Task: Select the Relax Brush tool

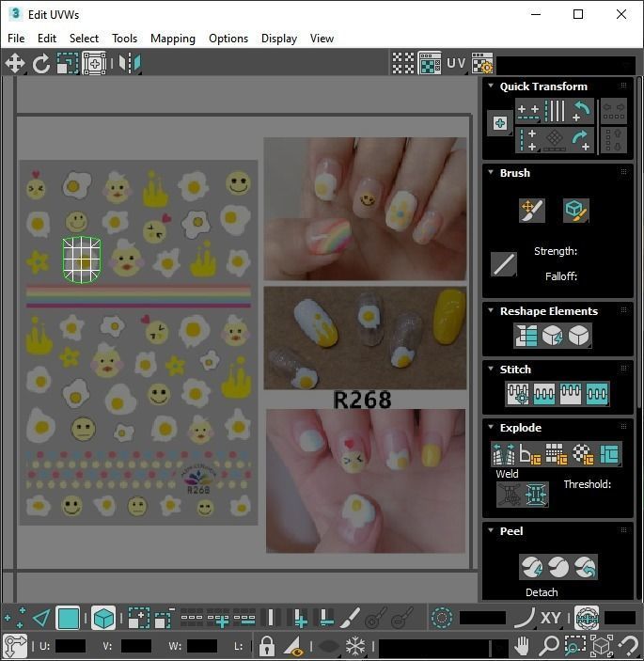Action: (575, 210)
